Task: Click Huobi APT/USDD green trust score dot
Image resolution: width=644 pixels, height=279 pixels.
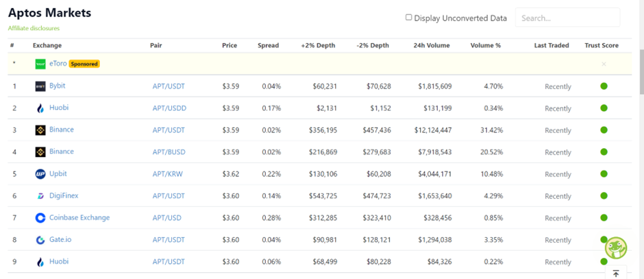Action: pyautogui.click(x=604, y=108)
